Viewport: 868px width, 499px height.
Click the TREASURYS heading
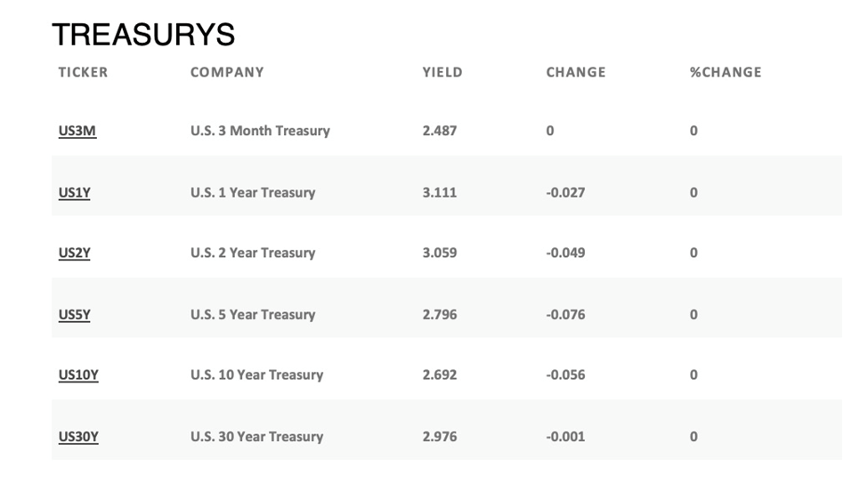(x=143, y=35)
